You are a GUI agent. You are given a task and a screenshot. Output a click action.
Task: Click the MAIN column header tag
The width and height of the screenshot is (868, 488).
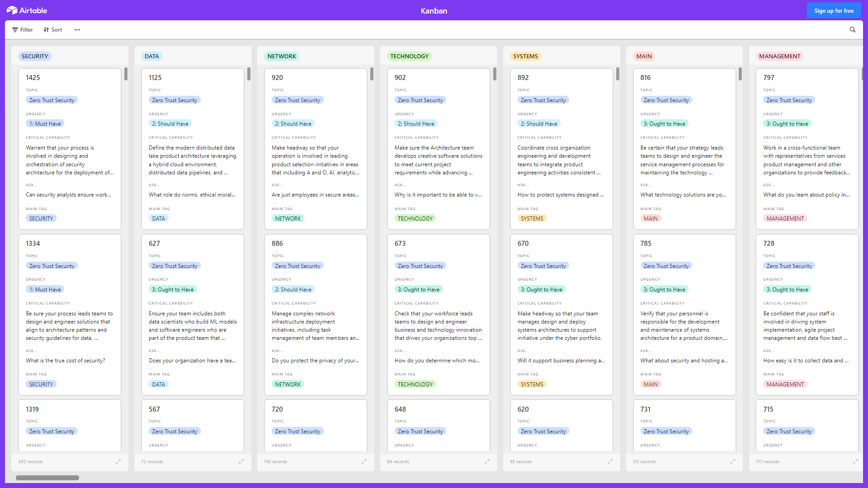pos(644,56)
